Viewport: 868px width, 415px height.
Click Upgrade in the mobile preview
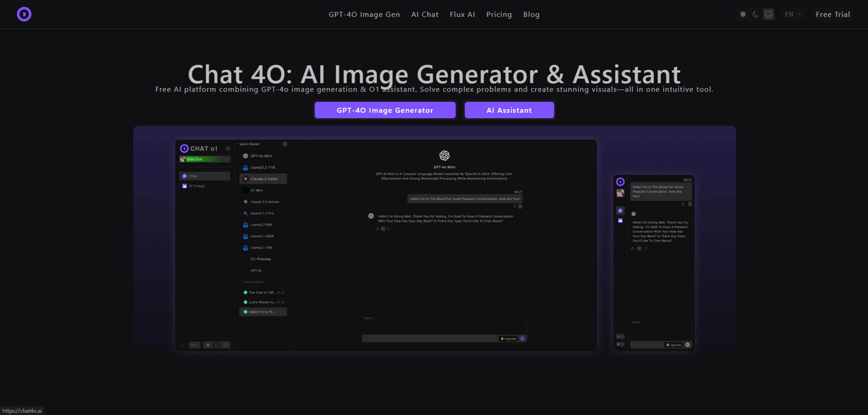pyautogui.click(x=674, y=345)
